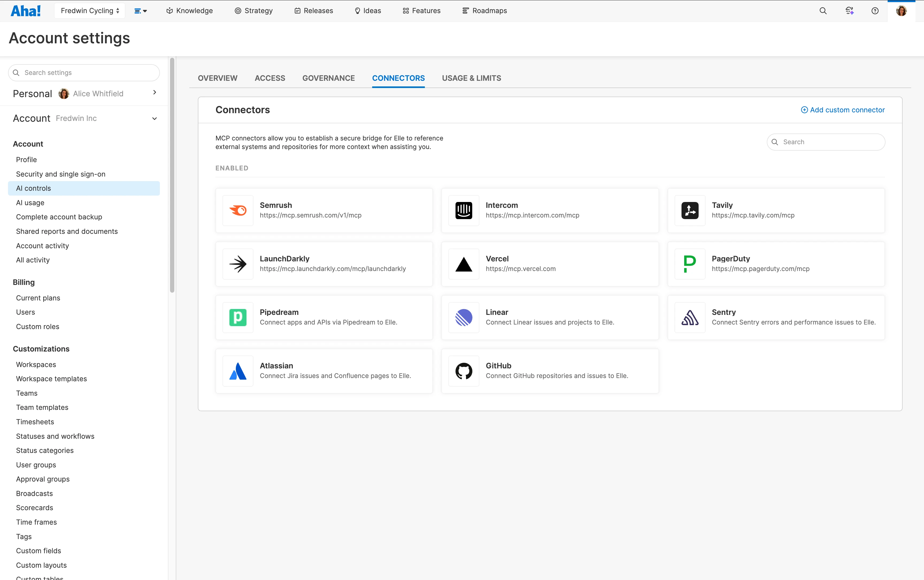This screenshot has width=924, height=580.
Task: Open the global search magnifier icon
Action: [823, 11]
